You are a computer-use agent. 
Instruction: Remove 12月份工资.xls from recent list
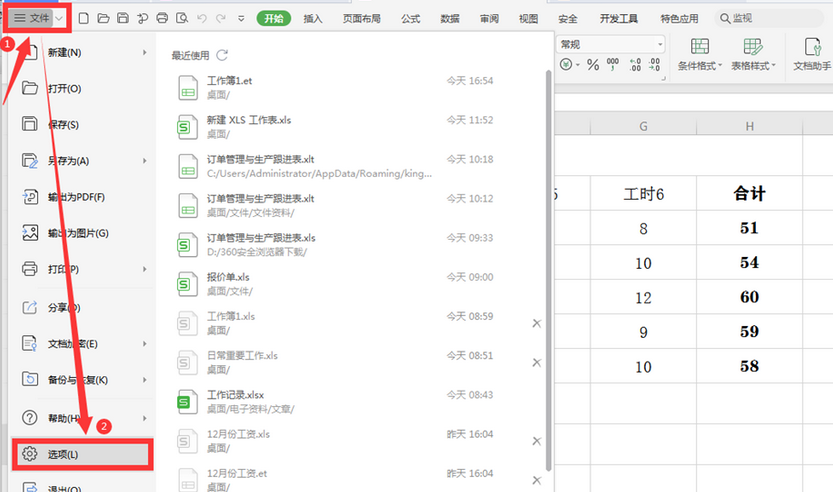click(537, 441)
